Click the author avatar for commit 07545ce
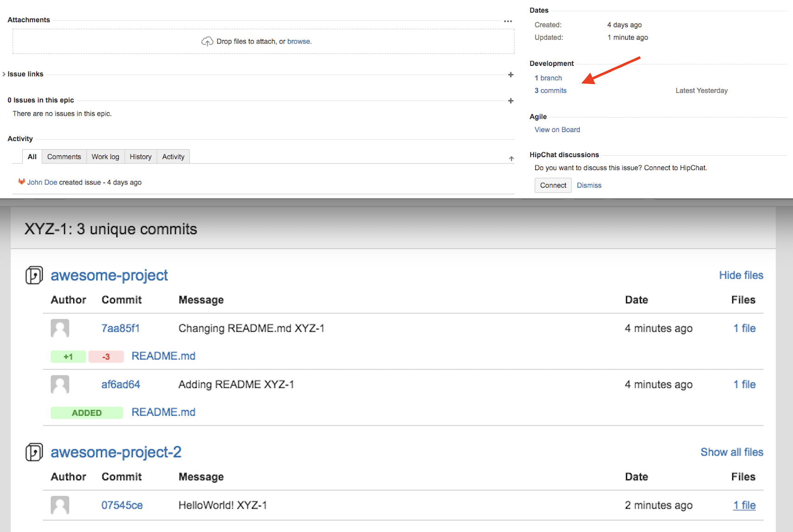Image resolution: width=793 pixels, height=532 pixels. pyautogui.click(x=60, y=505)
